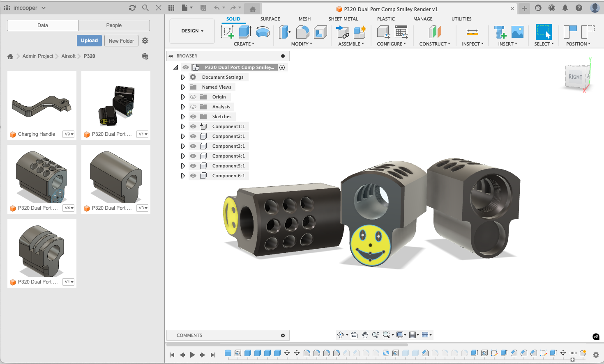Viewport: 604px width, 364px height.
Task: Open the CREATE dropdown menu
Action: pyautogui.click(x=244, y=44)
